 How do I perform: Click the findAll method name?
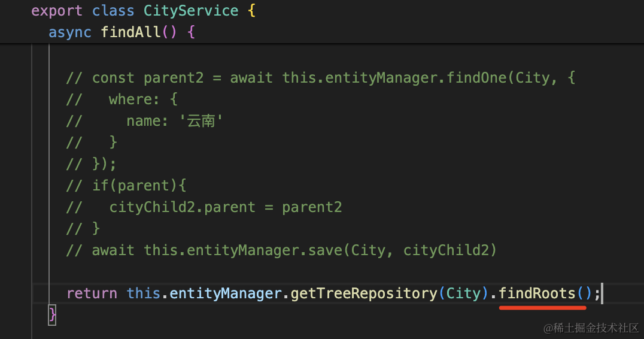(130, 31)
